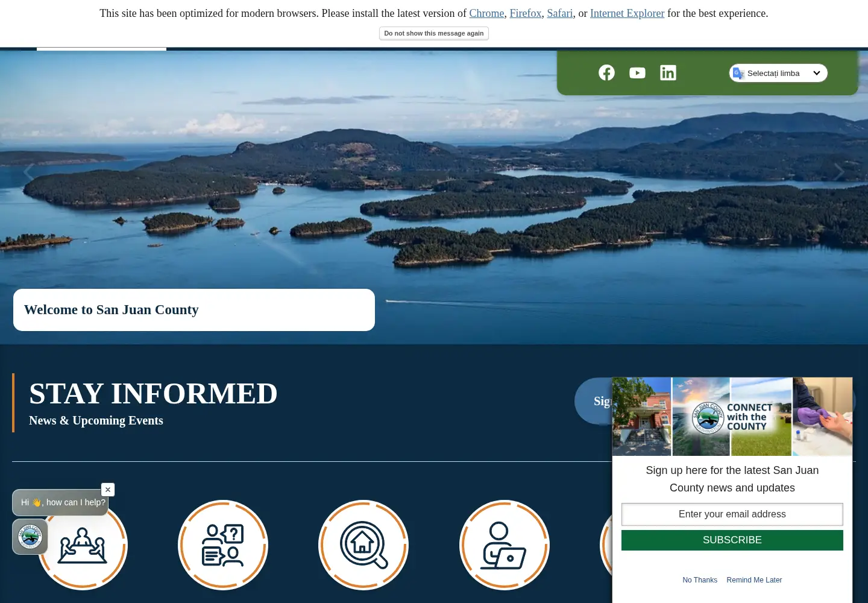The image size is (868, 603).
Task: Open the county seal chatbot button
Action: [30, 537]
